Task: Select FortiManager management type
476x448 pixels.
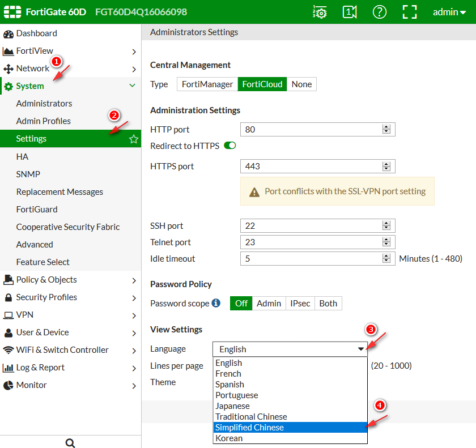Action: (207, 84)
